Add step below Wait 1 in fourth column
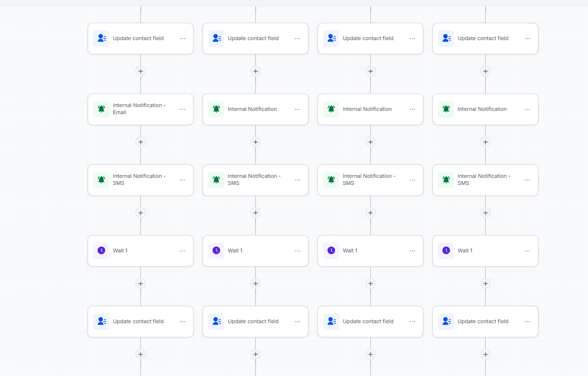The height and width of the screenshot is (376, 588). [x=486, y=284]
